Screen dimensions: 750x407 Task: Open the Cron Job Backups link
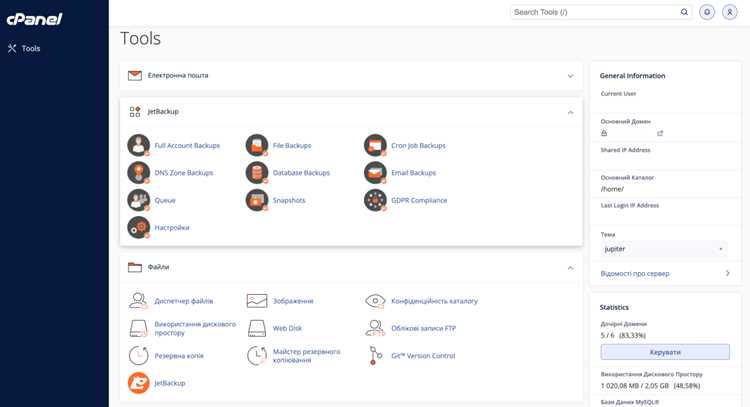[418, 145]
